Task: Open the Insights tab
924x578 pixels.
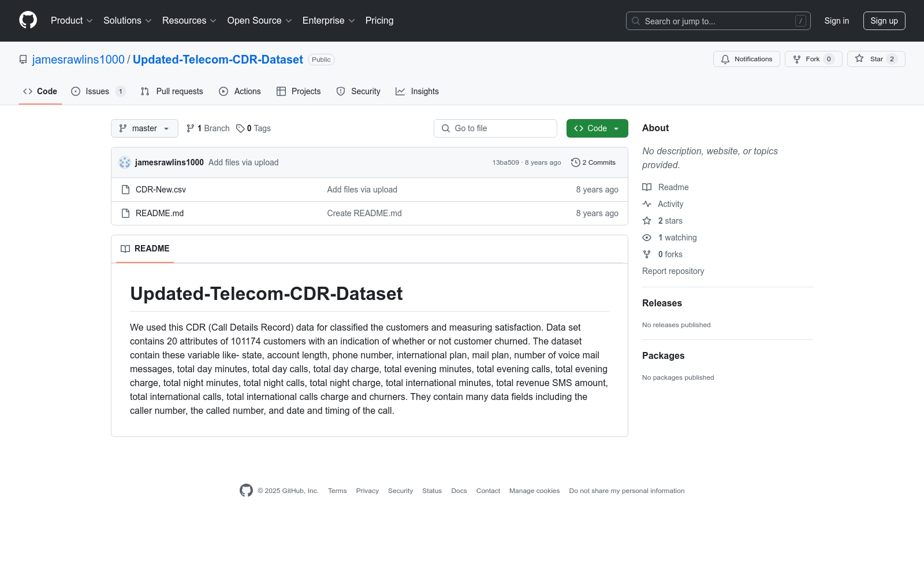Action: tap(417, 91)
